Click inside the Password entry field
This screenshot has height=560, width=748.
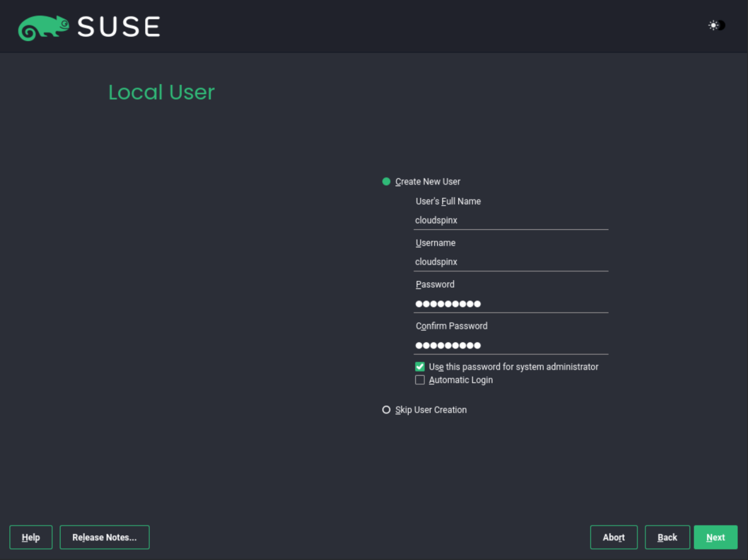pyautogui.click(x=511, y=303)
